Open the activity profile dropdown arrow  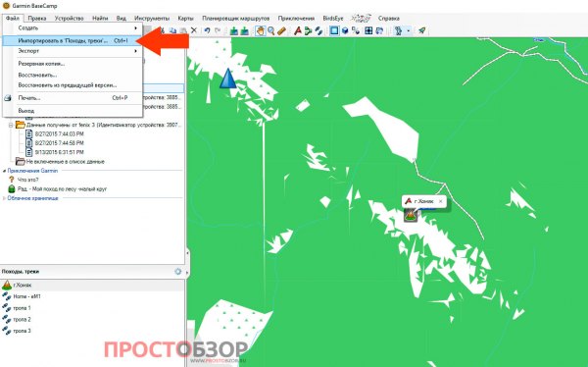pos(409,30)
